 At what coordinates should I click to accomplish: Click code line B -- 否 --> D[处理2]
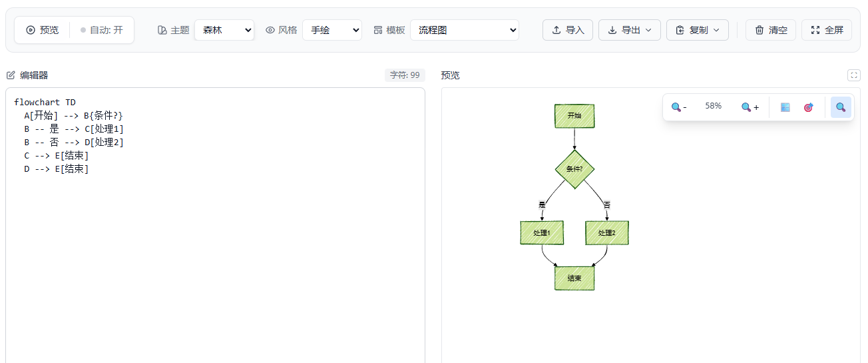74,143
